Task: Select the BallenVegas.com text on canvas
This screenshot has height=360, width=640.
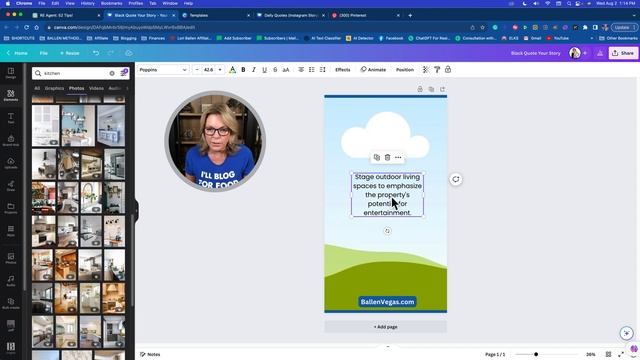Action: (x=387, y=302)
